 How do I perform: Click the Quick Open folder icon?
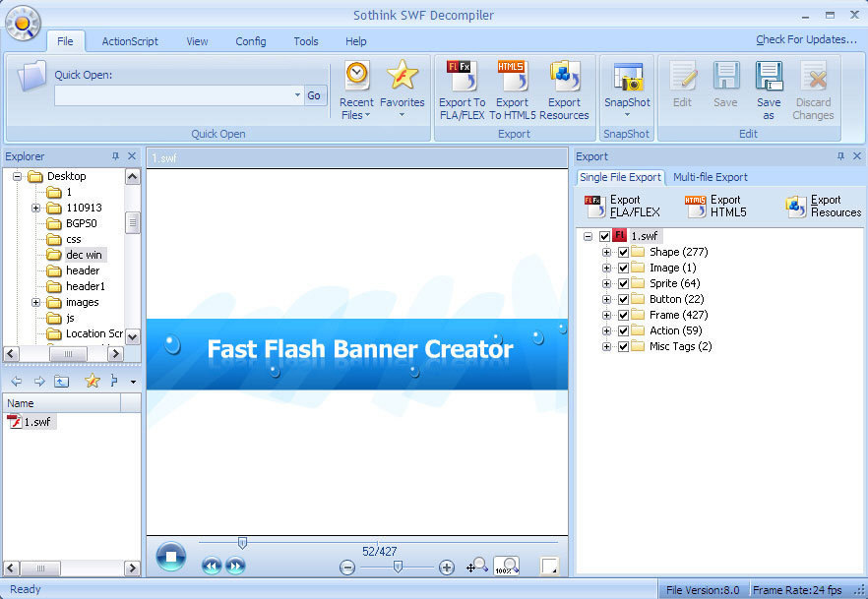(31, 76)
